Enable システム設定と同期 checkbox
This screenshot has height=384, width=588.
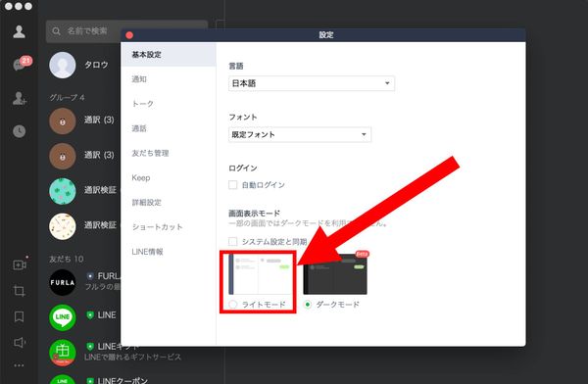[x=233, y=242]
